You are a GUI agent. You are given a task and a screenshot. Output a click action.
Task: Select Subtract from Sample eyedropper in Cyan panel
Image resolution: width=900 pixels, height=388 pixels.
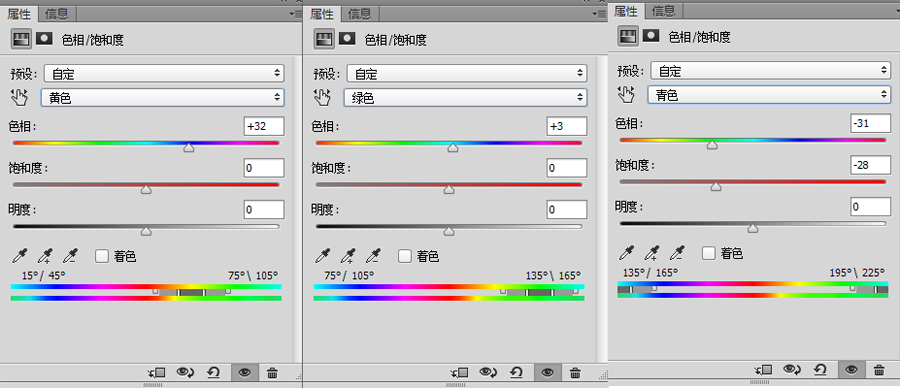(678, 253)
